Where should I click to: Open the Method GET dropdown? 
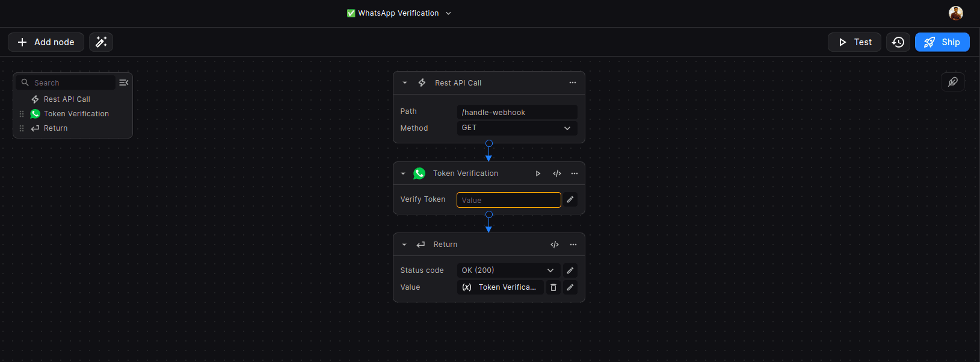(x=517, y=128)
